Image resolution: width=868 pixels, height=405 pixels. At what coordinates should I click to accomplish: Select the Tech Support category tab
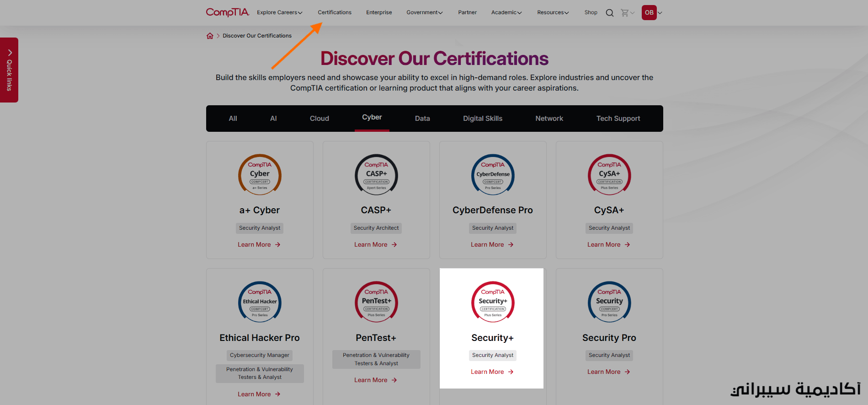coord(618,119)
